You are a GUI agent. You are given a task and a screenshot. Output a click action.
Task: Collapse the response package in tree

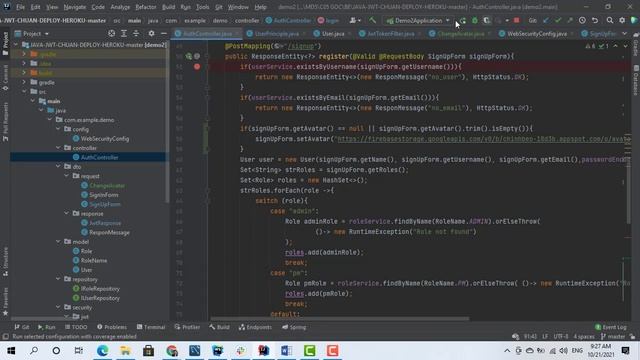[x=67, y=213]
